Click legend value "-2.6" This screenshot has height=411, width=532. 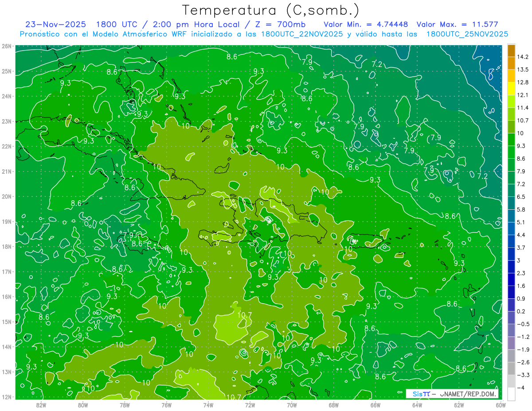pos(523,362)
